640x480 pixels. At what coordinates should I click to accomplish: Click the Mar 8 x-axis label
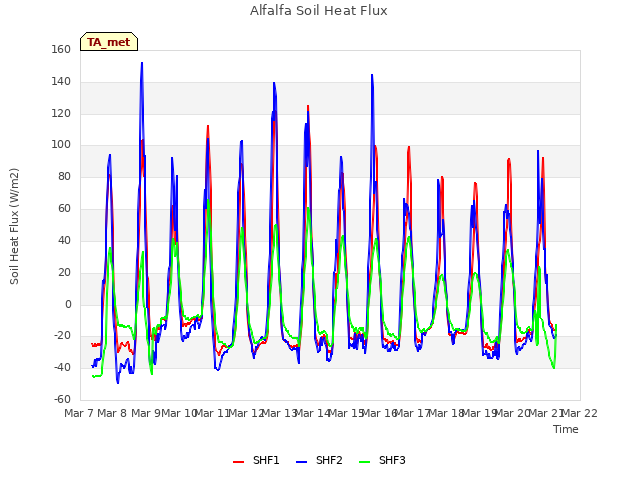point(112,413)
